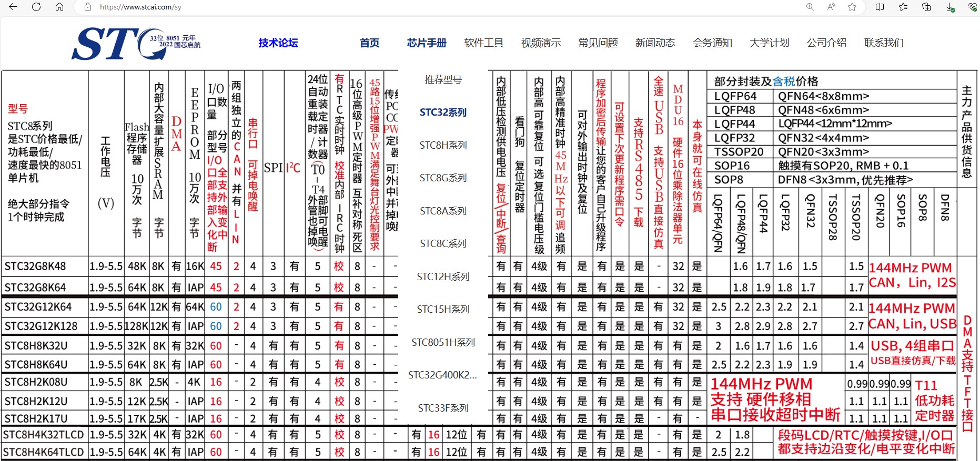Add this page to favorites with the star
The image size is (980, 461).
pyautogui.click(x=852, y=7)
